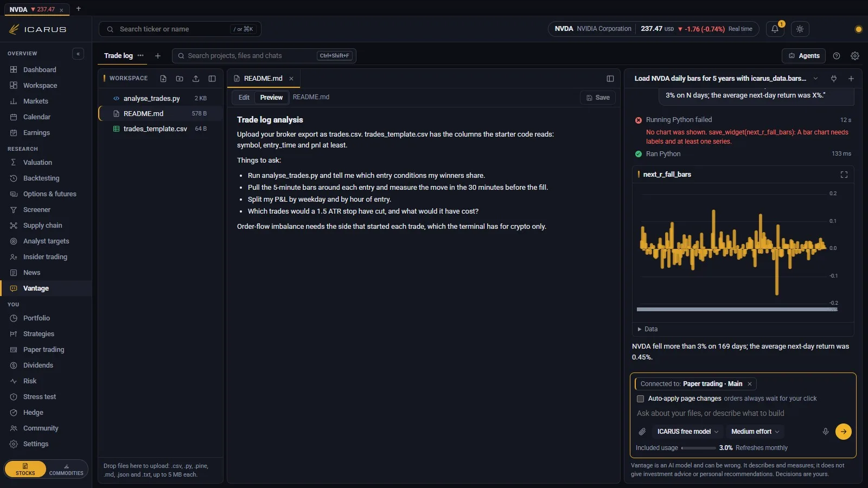868x488 pixels.
Task: Open analyse_trades.py in the workspace
Action: (x=161, y=98)
